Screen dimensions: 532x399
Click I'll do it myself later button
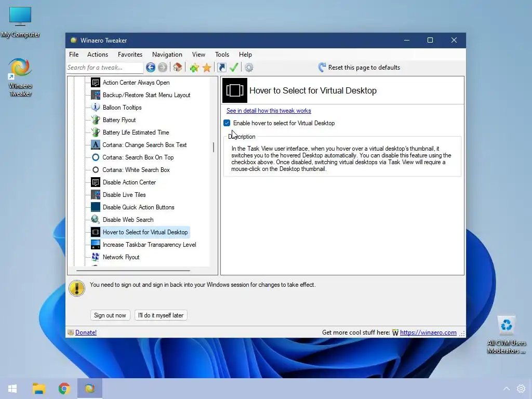pos(161,315)
